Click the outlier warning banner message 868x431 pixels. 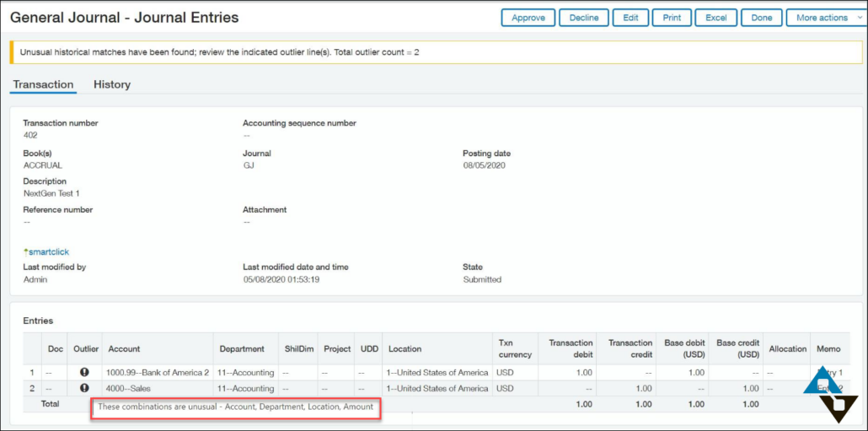220,52
